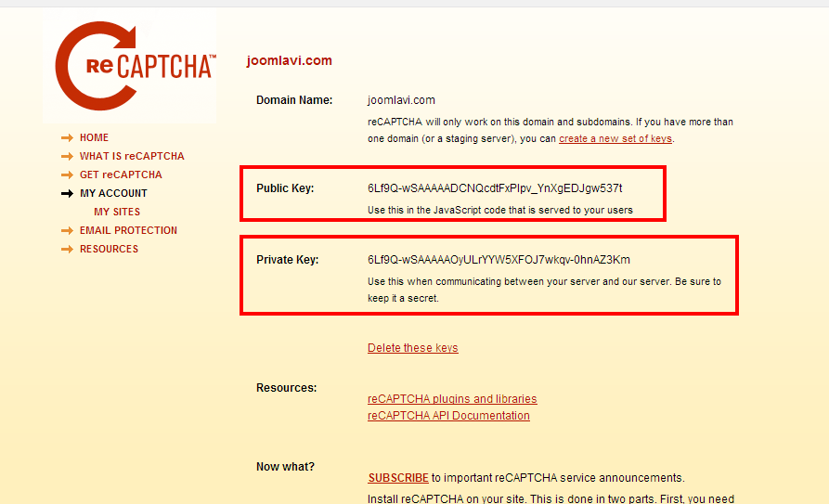
Task: Click the arrow icon beside WHAT IS reCAPTCHA
Action: tap(67, 157)
